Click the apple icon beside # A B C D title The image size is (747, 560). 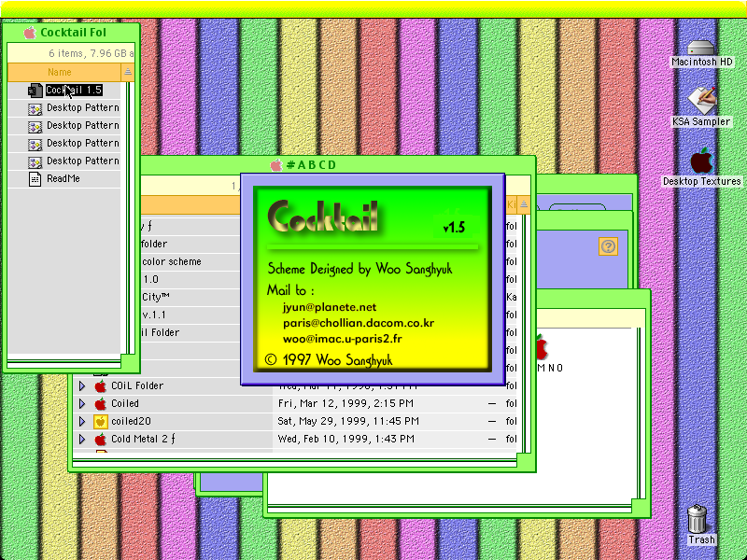tap(276, 165)
